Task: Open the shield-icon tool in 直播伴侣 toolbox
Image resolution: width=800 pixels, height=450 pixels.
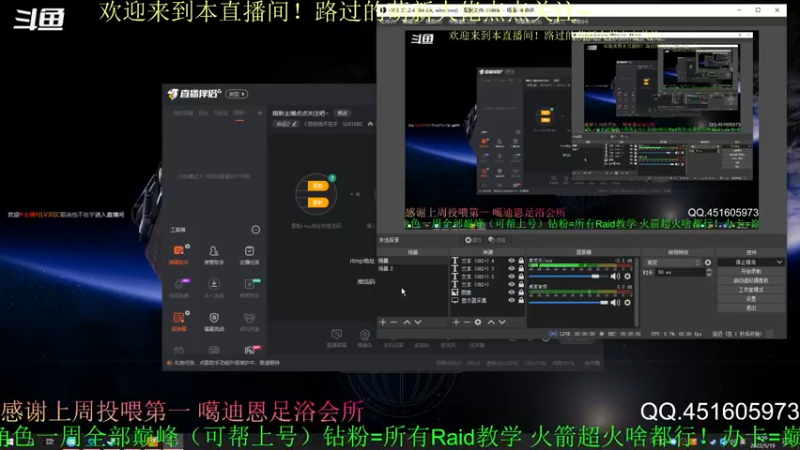Action: point(214,321)
